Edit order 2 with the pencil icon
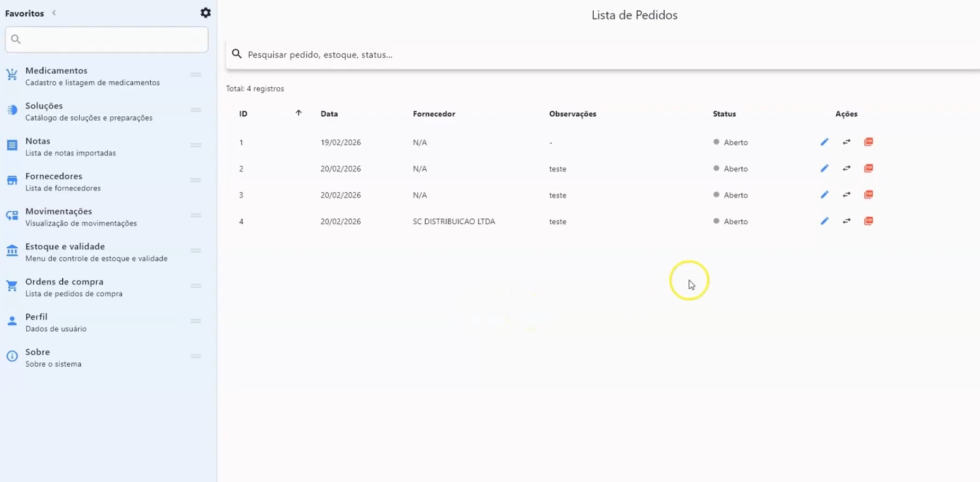This screenshot has height=482, width=980. (824, 168)
